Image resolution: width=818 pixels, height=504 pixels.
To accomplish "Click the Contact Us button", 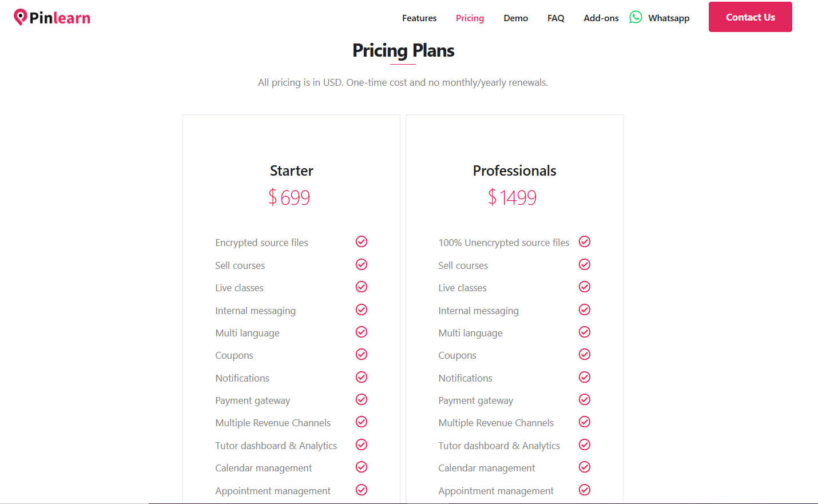I will point(750,17).
